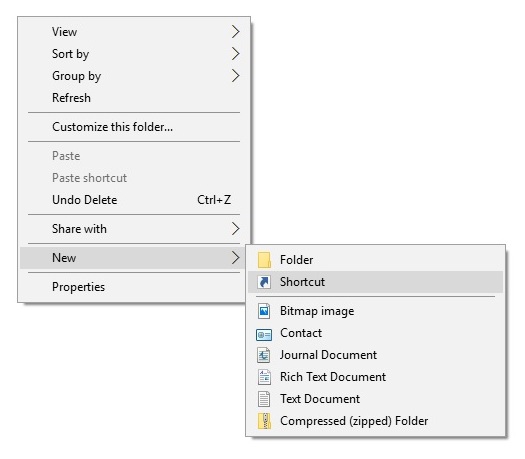This screenshot has width=525, height=459.
Task: Click the Rich Text Document icon
Action: pos(264,377)
